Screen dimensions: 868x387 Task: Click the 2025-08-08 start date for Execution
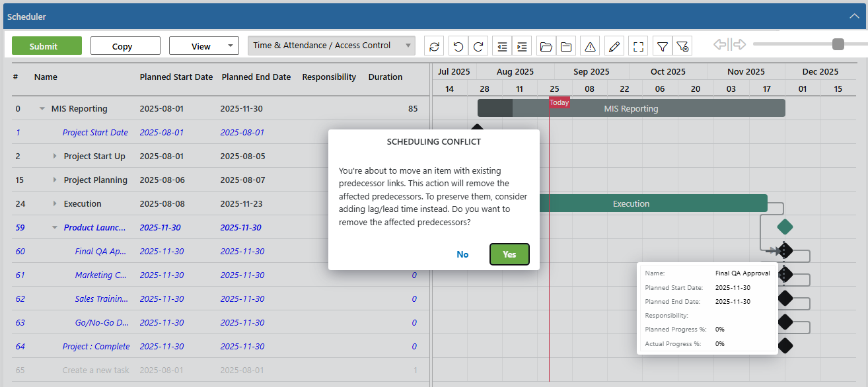point(162,204)
